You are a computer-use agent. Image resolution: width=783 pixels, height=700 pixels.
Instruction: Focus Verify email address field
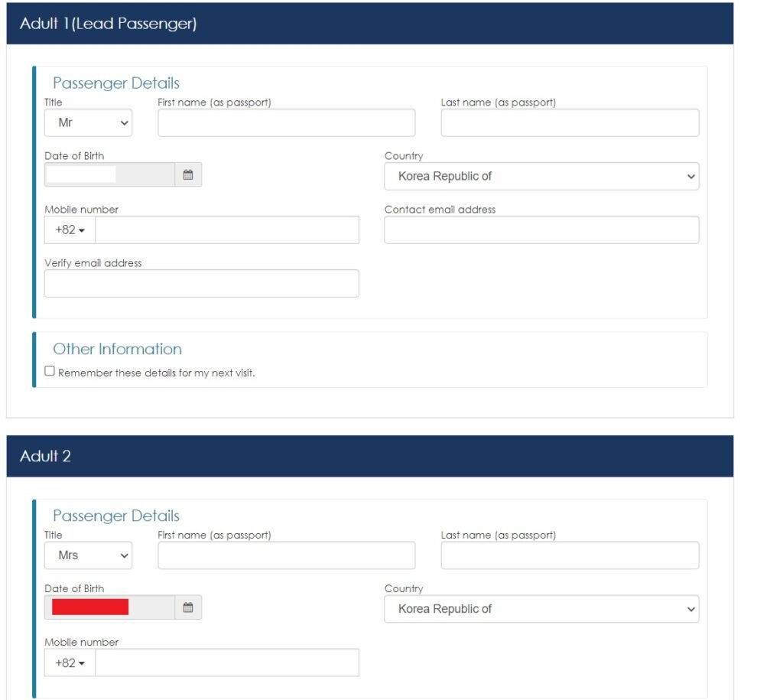coord(202,284)
